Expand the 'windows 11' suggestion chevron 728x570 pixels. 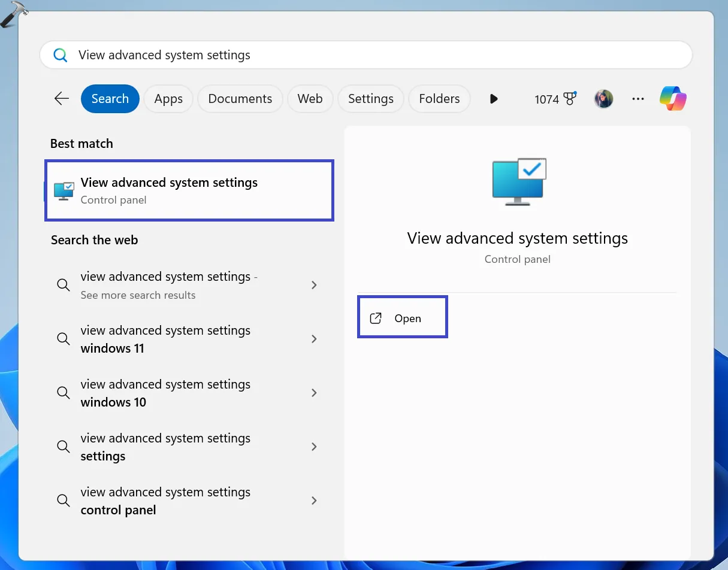tap(314, 339)
